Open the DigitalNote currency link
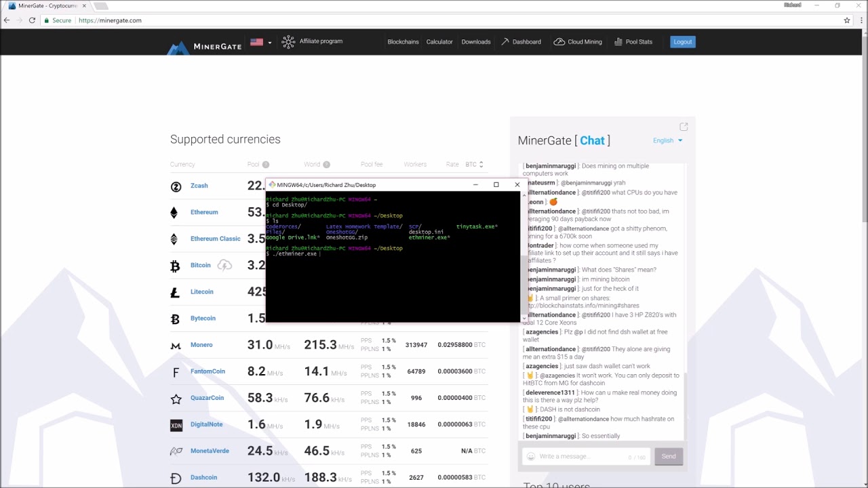The height and width of the screenshot is (488, 868). (206, 424)
